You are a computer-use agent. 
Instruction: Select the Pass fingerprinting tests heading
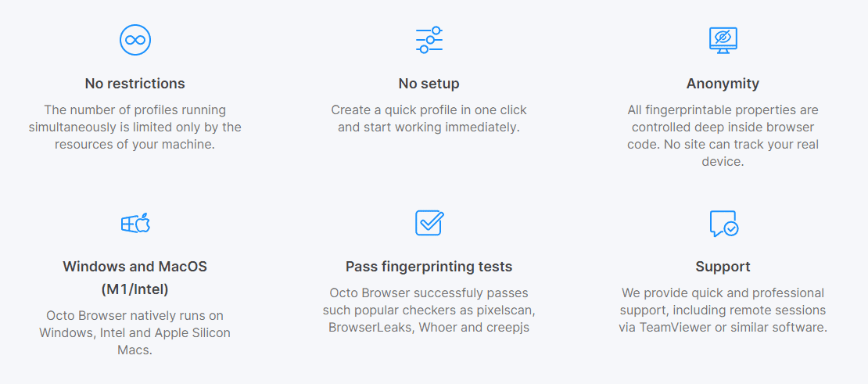(429, 267)
